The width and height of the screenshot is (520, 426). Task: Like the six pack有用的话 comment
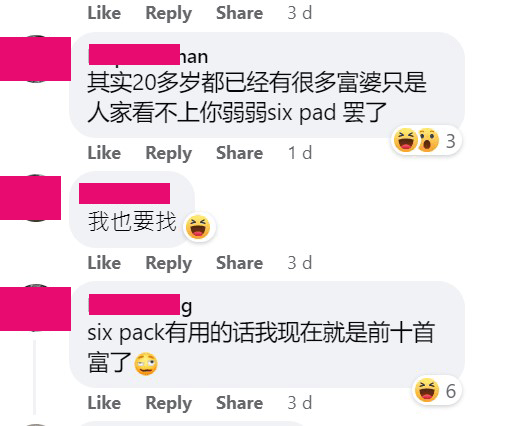click(104, 402)
